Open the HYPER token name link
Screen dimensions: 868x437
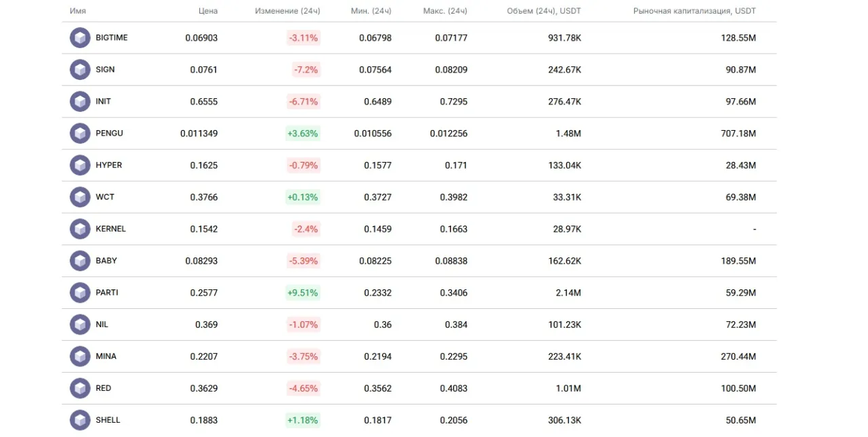pyautogui.click(x=108, y=165)
